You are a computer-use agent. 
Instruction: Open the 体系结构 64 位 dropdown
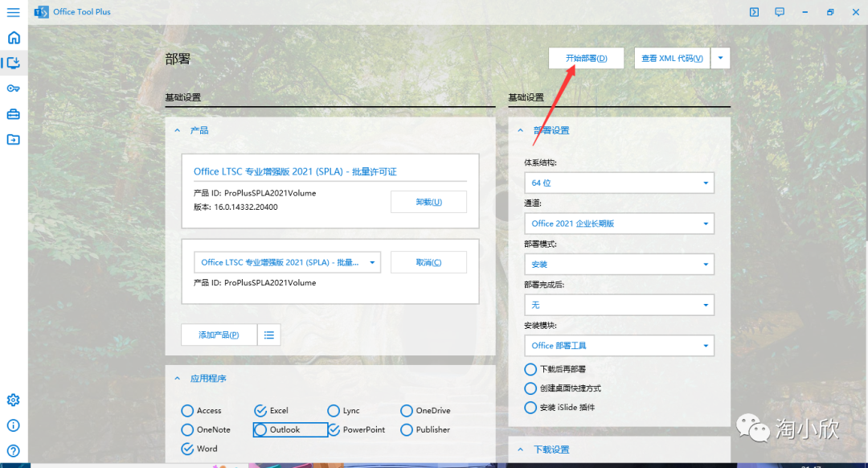pos(619,183)
